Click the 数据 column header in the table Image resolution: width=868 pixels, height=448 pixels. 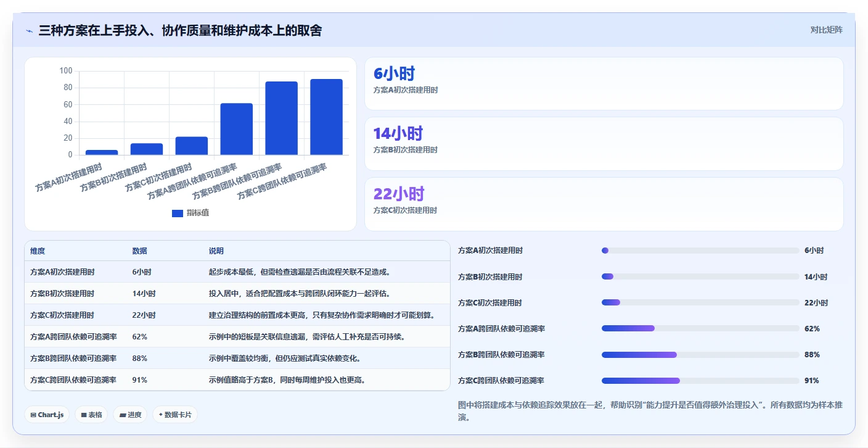coord(139,251)
